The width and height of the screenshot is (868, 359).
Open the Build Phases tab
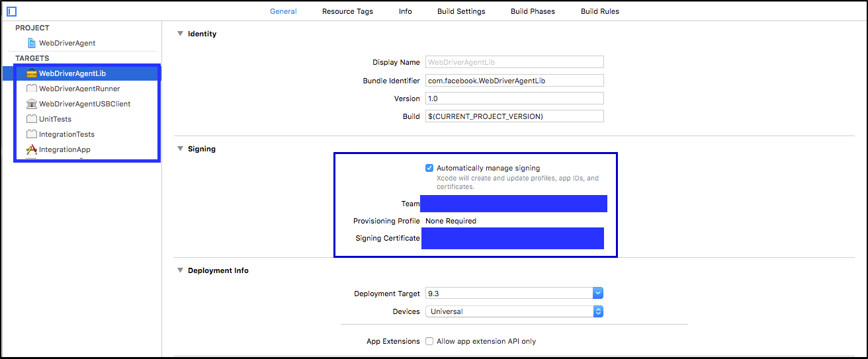pos(533,11)
